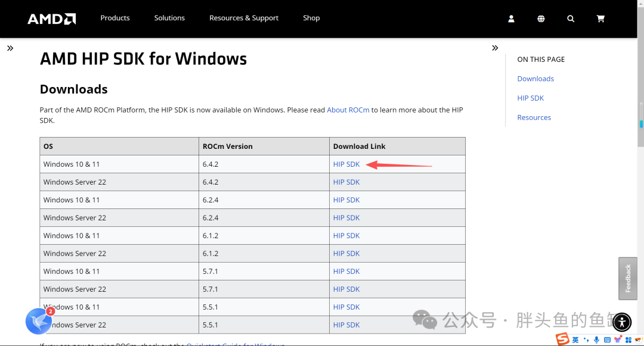
Task: Follow the About ROCm link
Action: (348, 110)
